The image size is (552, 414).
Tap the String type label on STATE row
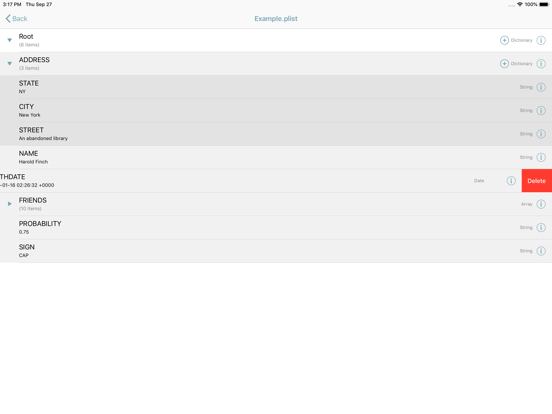click(526, 87)
